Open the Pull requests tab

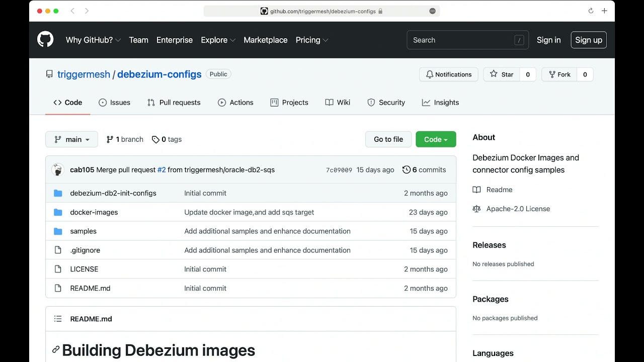click(x=174, y=103)
